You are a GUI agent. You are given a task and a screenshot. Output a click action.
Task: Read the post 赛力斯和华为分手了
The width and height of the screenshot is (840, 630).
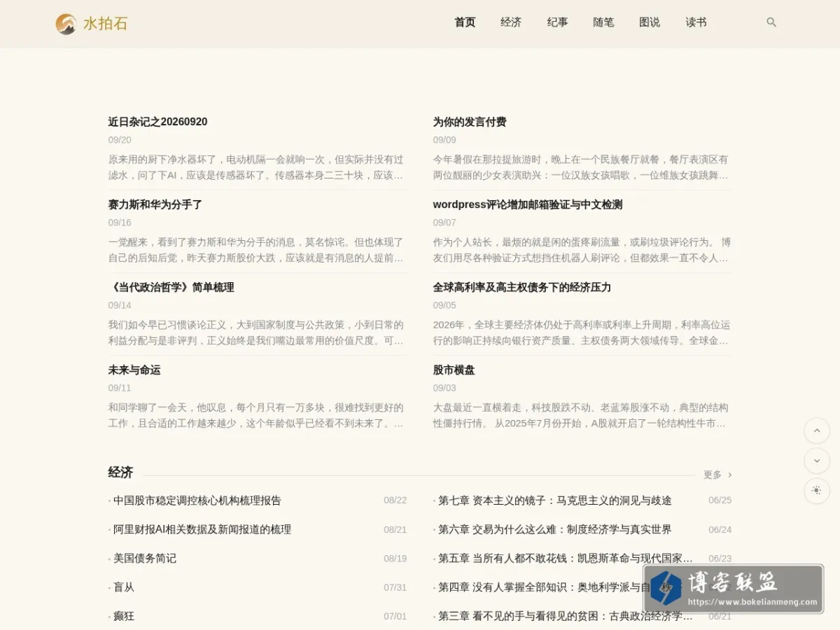pyautogui.click(x=155, y=204)
